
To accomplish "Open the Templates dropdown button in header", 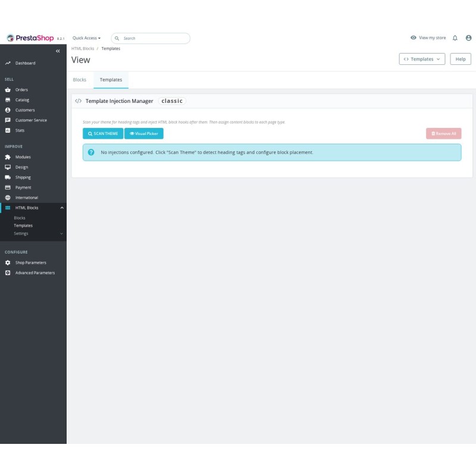I will (422, 59).
